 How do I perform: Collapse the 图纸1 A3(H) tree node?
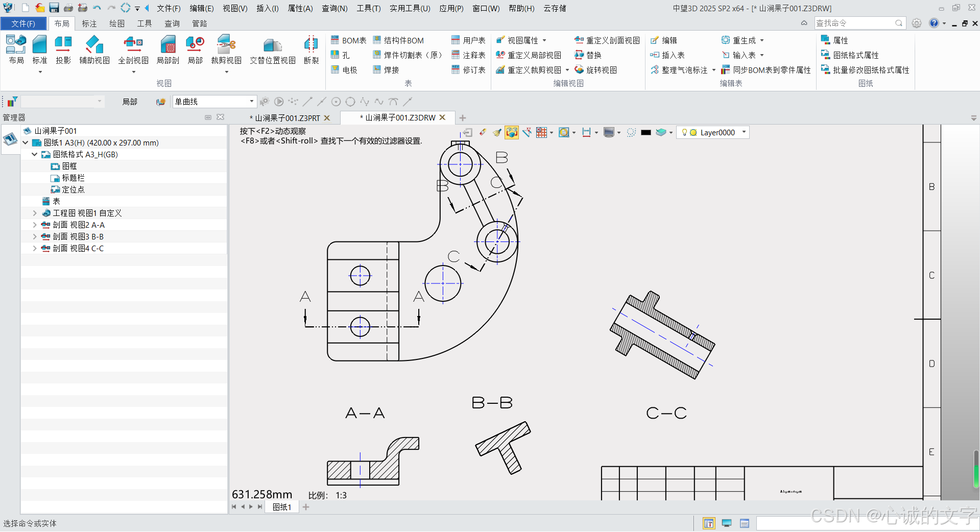pos(26,142)
